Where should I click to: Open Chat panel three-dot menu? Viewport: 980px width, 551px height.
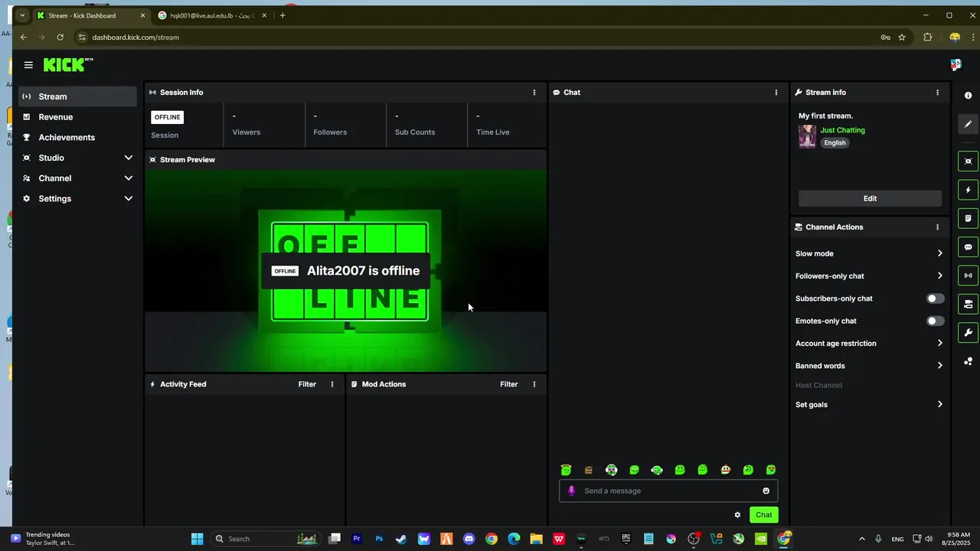click(x=776, y=92)
